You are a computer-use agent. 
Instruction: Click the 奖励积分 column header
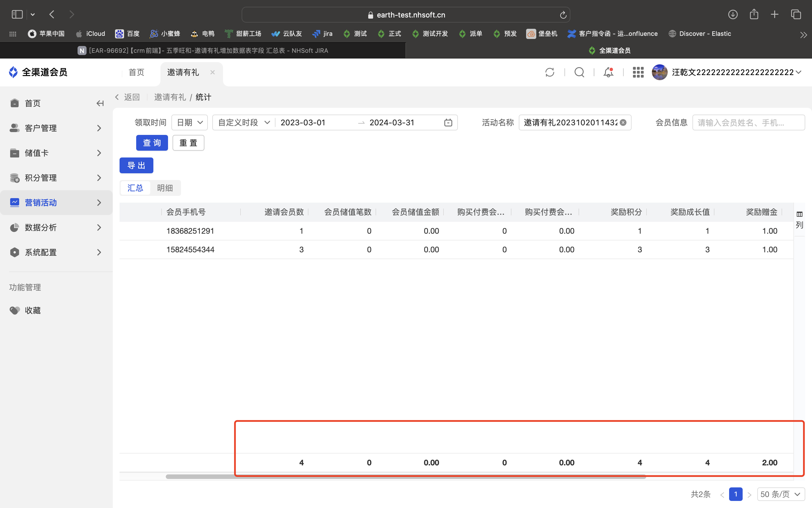click(x=626, y=212)
